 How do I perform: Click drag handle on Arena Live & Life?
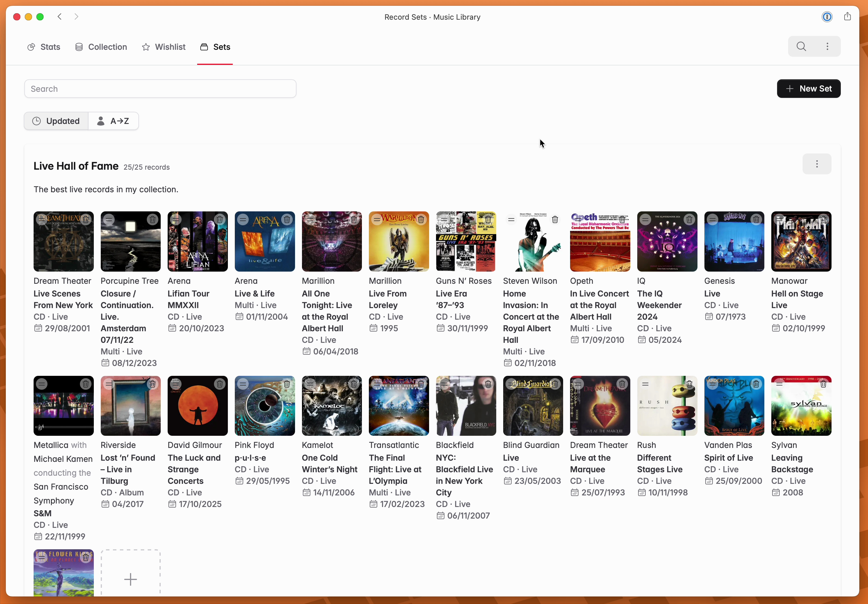(243, 219)
